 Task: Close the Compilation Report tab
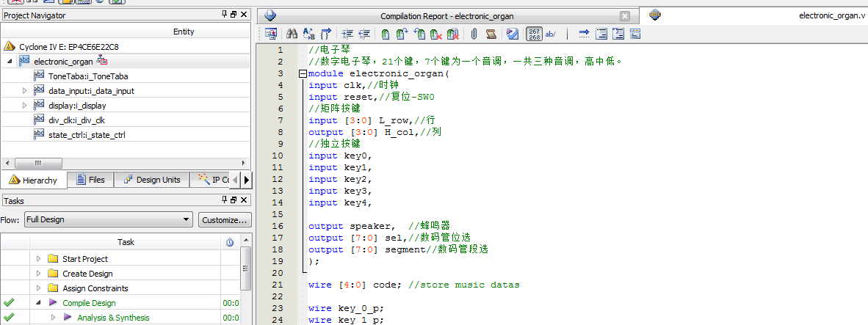624,16
